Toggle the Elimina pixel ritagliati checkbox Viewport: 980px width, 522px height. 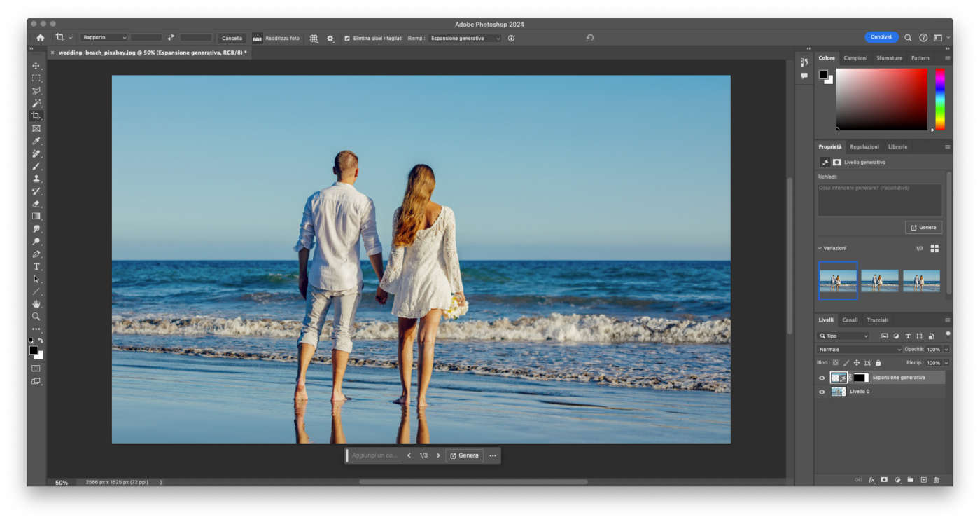click(x=347, y=38)
